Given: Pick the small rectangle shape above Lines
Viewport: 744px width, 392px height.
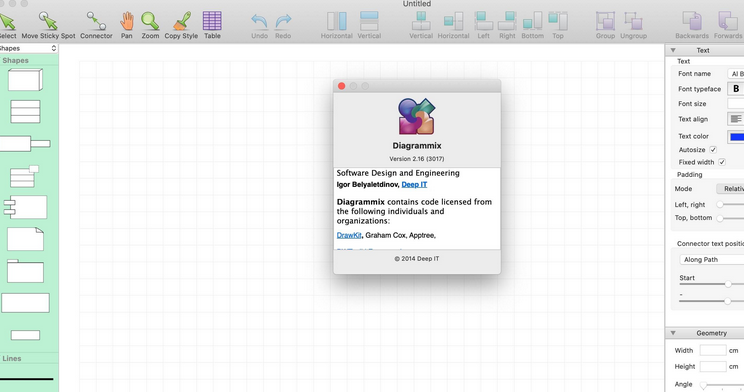Looking at the screenshot, I should (25, 335).
